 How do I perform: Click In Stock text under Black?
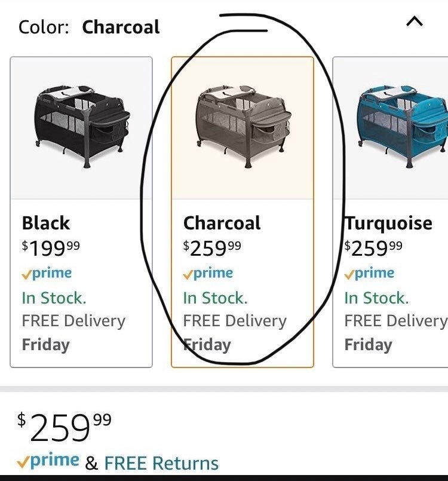[54, 298]
